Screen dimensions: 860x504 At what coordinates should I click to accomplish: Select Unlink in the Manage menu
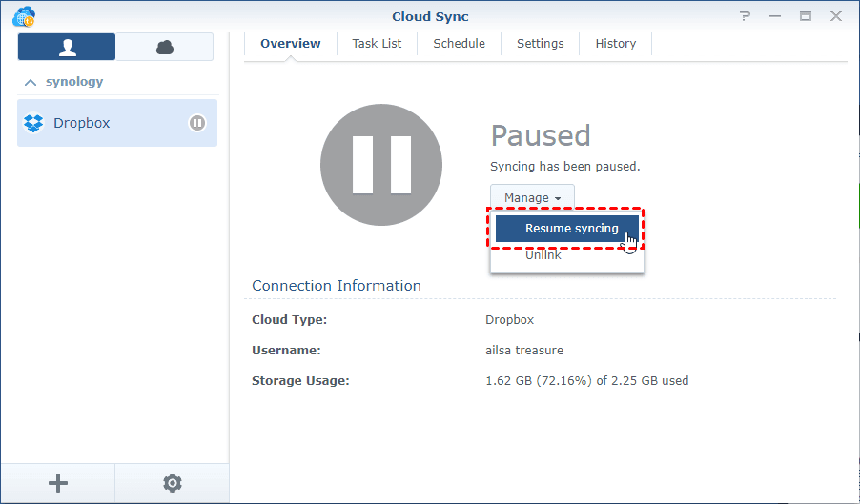click(543, 255)
